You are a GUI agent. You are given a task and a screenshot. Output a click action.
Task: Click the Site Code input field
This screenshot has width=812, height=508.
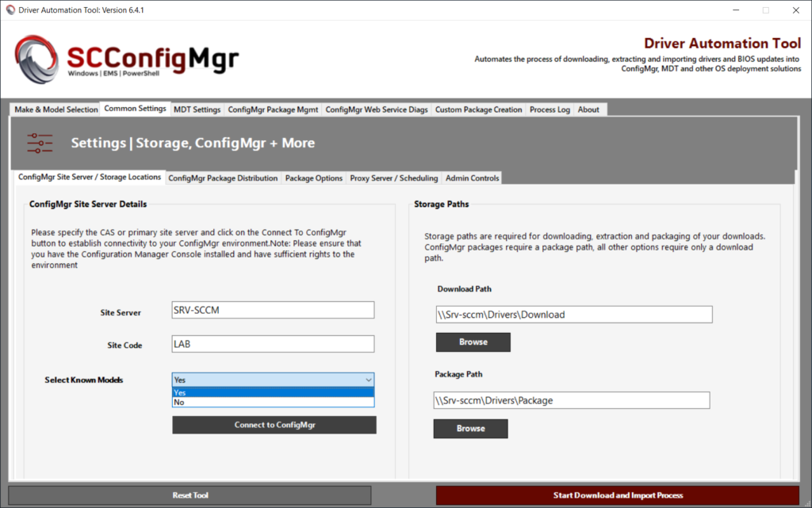coord(273,344)
